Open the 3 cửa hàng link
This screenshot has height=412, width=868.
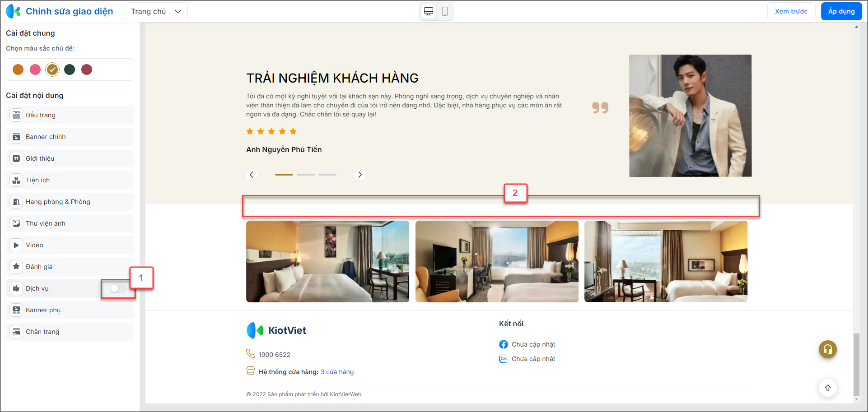tap(337, 372)
